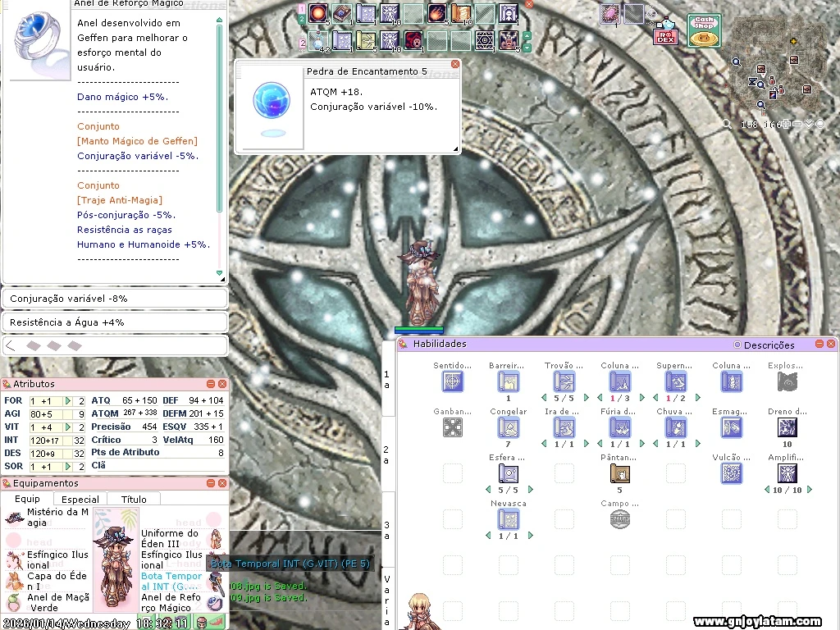Click the Pedra de Encantamento 5 orb image

(x=270, y=103)
